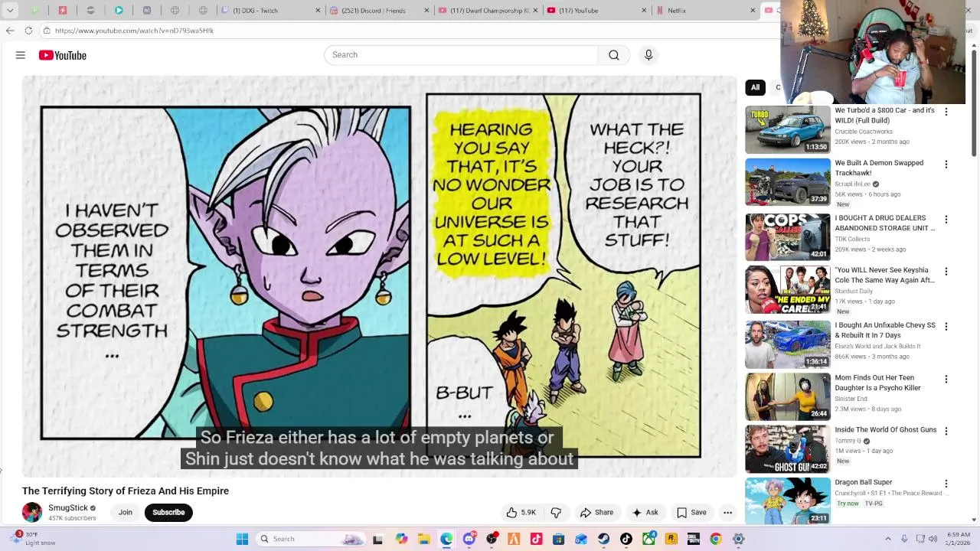The width and height of the screenshot is (980, 551).
Task: Open Settings gear in the taskbar
Action: (x=739, y=539)
